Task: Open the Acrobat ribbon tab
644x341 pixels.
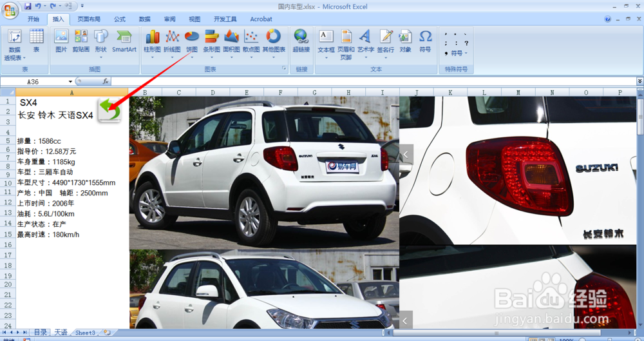Action: [261, 19]
